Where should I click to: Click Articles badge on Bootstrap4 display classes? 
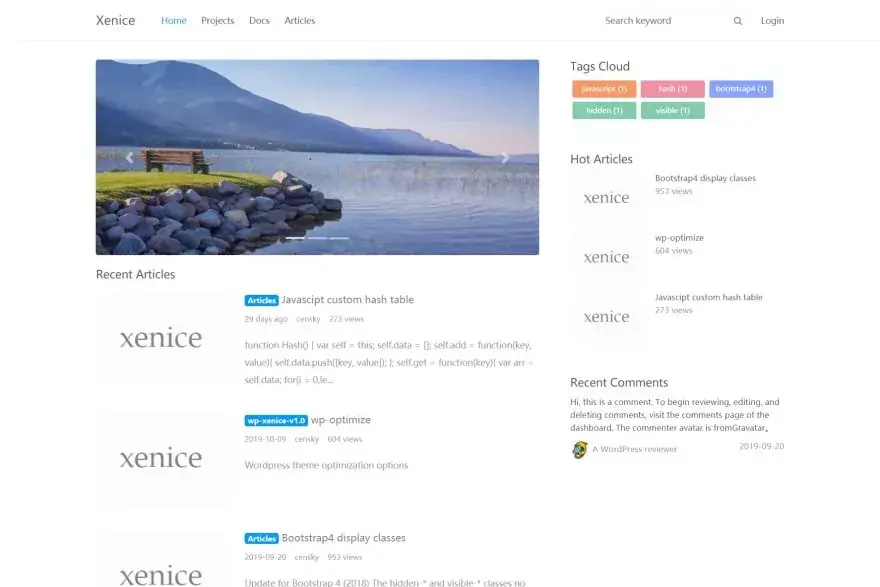point(262,538)
